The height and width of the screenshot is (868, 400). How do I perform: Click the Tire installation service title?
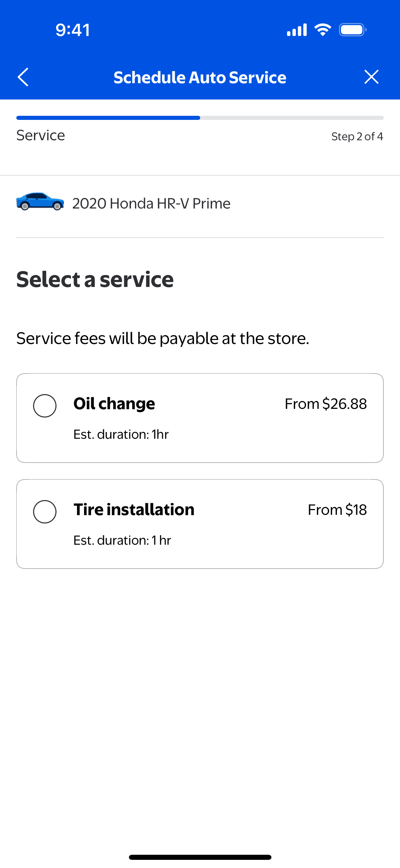(134, 510)
